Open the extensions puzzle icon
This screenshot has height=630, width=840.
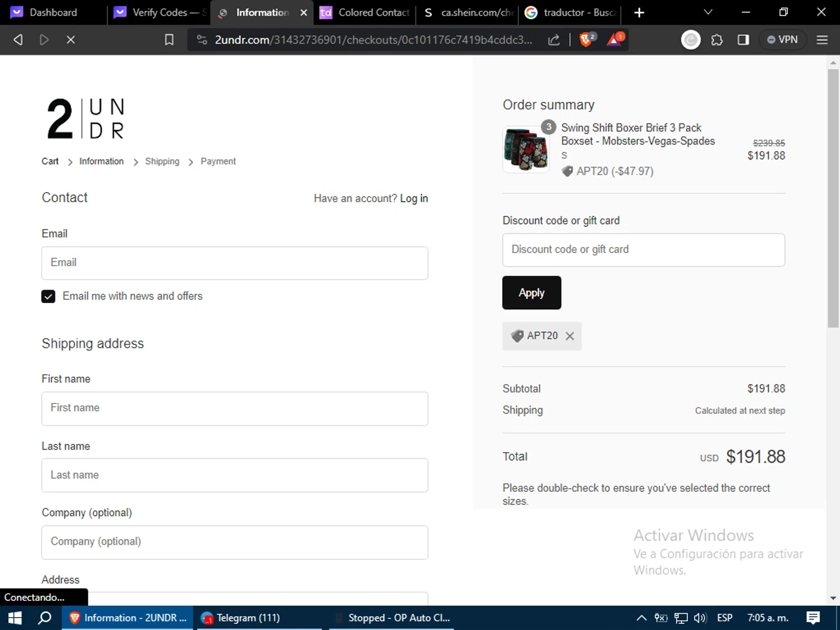click(717, 40)
